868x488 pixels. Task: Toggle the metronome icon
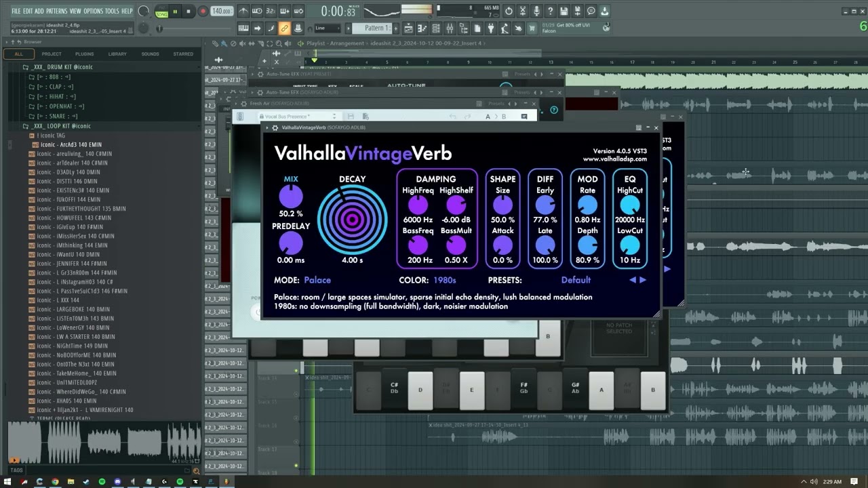point(244,11)
